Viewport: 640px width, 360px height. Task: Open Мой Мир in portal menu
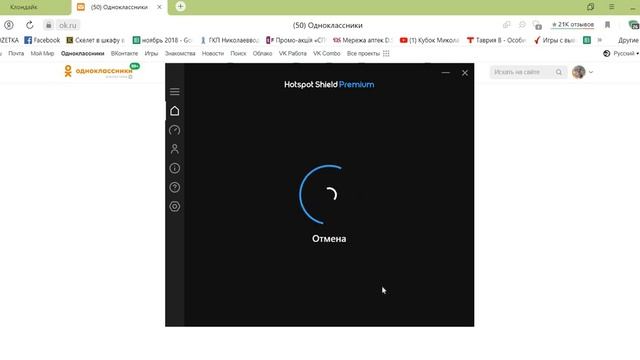[x=42, y=53]
